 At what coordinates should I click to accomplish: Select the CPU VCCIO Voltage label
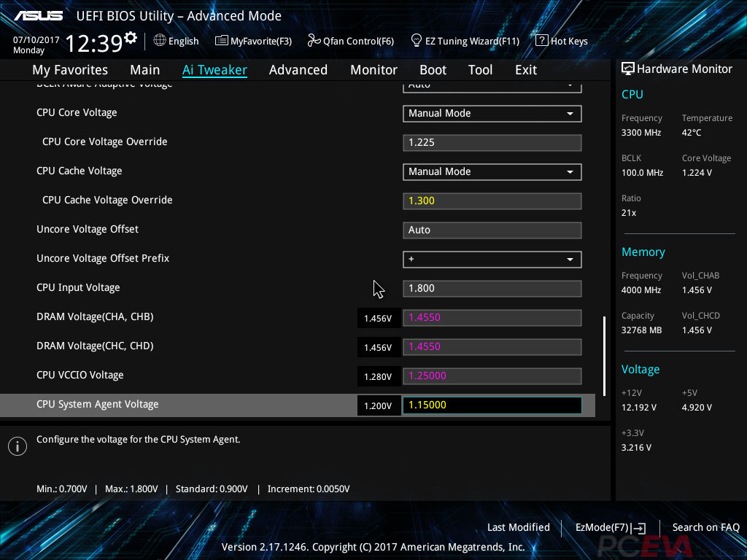(x=80, y=376)
